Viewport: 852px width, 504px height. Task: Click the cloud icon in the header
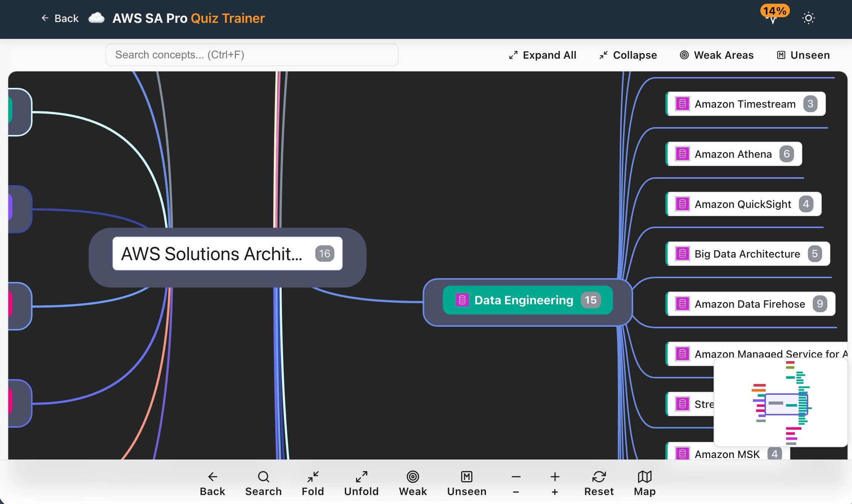pyautogui.click(x=96, y=18)
